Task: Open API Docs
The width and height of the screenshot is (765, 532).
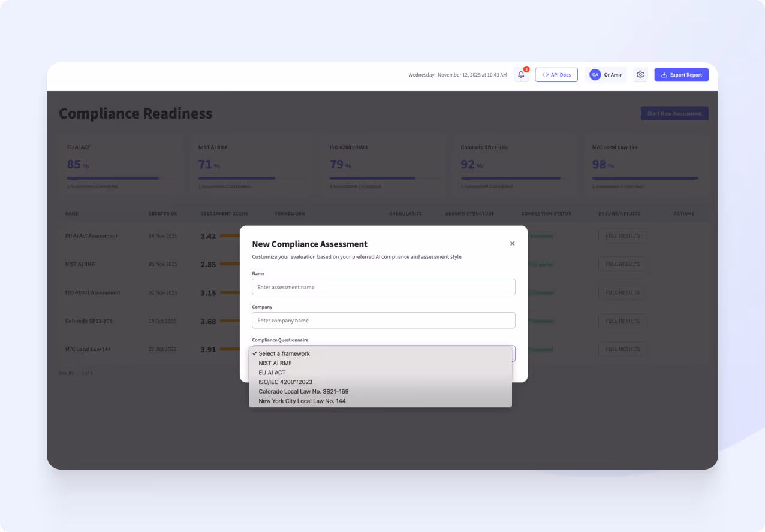Action: 556,75
